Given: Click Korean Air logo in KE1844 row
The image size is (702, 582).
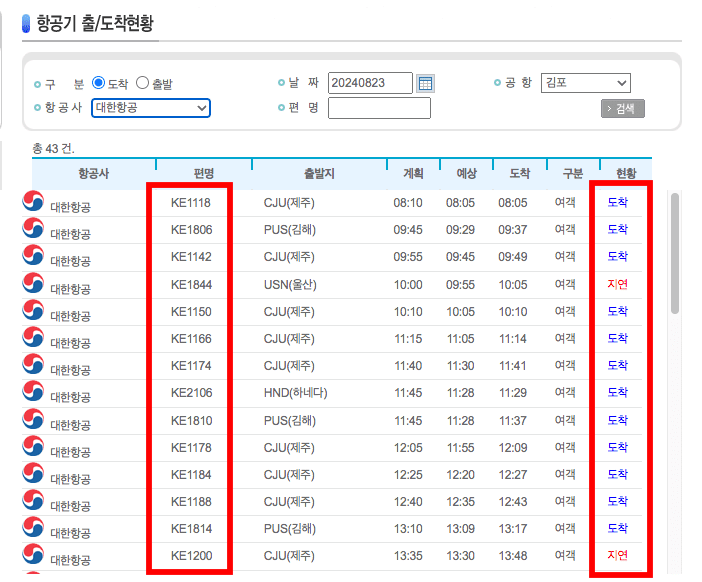Looking at the screenshot, I should (x=33, y=283).
